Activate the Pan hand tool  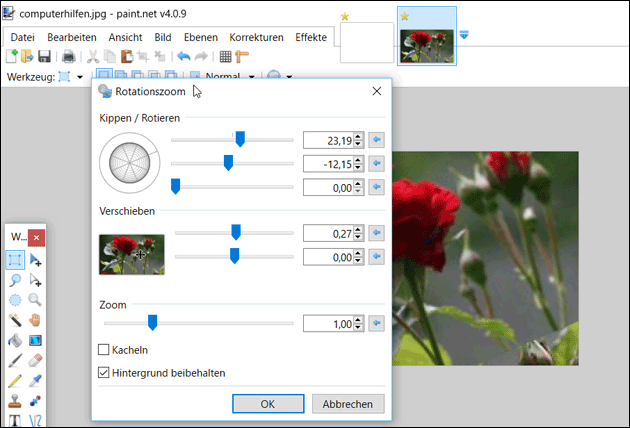[36, 320]
